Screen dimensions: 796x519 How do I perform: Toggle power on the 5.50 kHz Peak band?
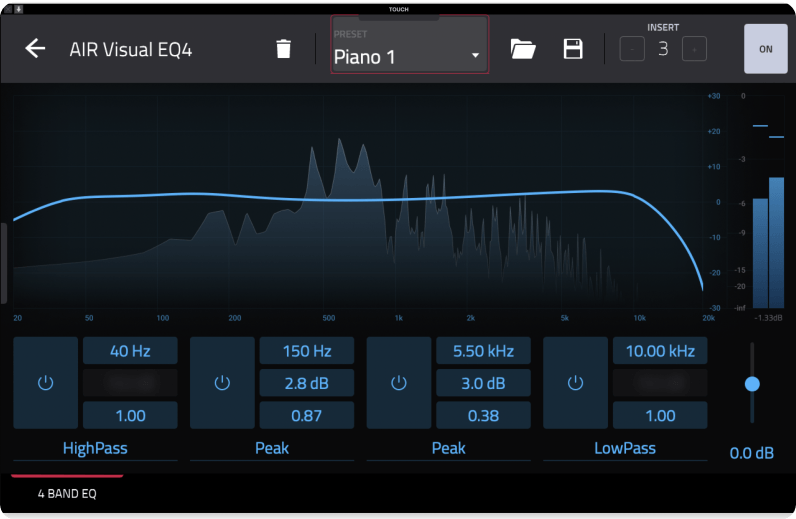click(399, 383)
